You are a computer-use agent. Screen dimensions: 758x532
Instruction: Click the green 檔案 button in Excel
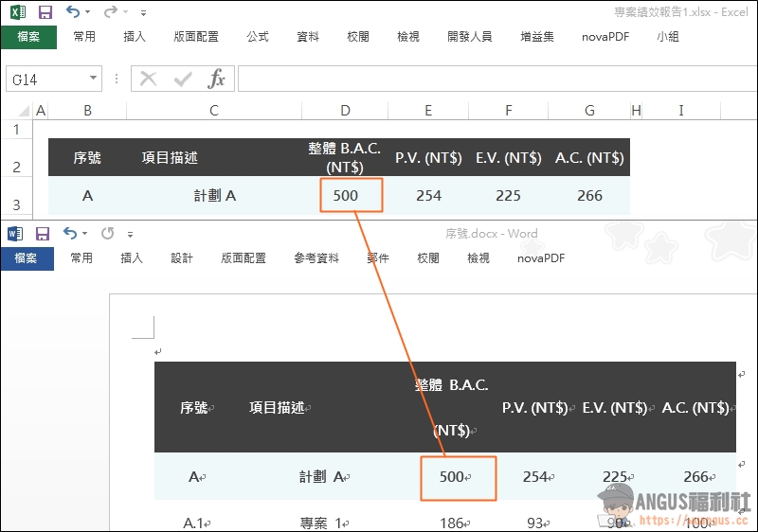(28, 37)
